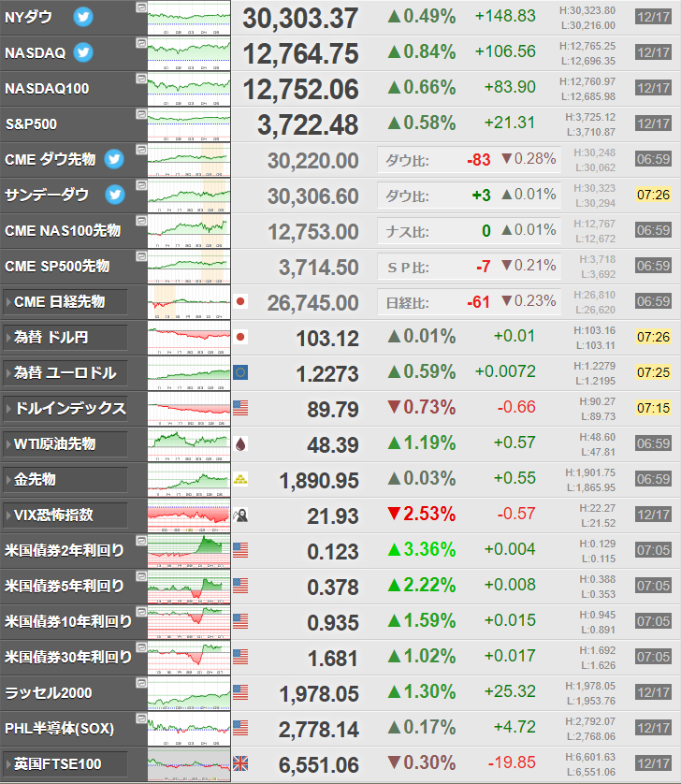
Task: Click the WTI change ▲1.19%
Action: coord(422,443)
